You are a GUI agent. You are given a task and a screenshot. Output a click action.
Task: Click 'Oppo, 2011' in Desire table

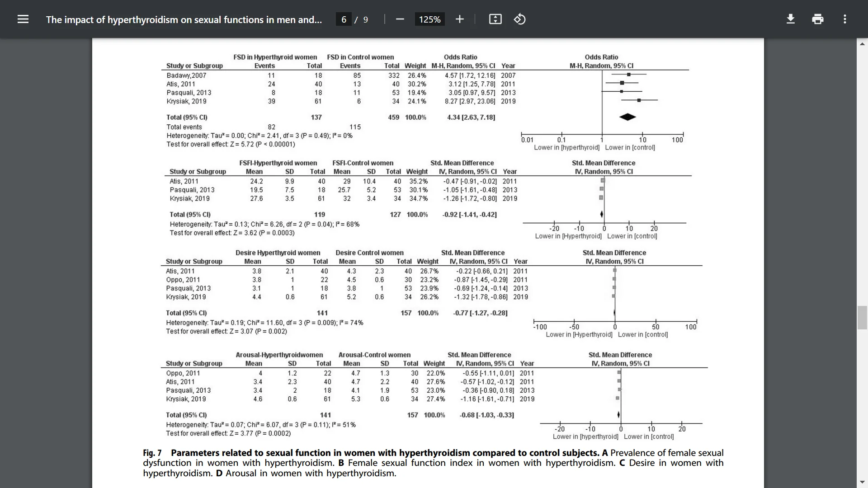[x=183, y=280]
